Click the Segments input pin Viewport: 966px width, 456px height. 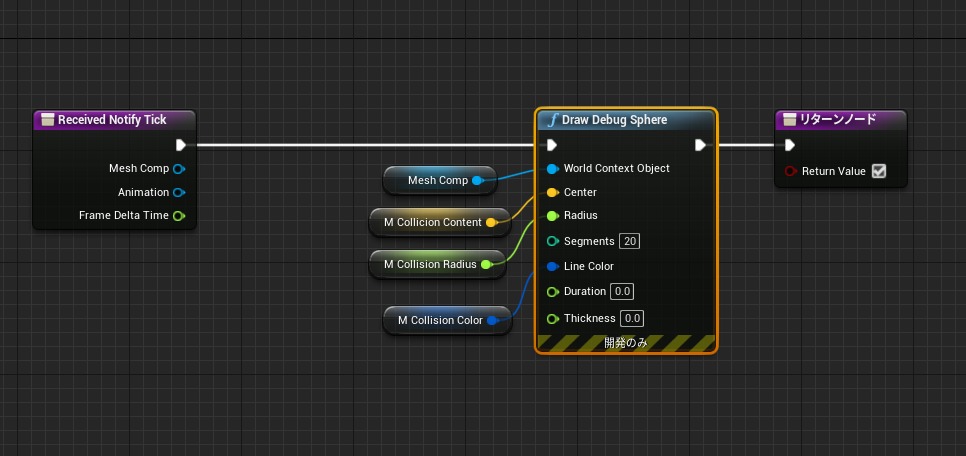[x=553, y=242]
